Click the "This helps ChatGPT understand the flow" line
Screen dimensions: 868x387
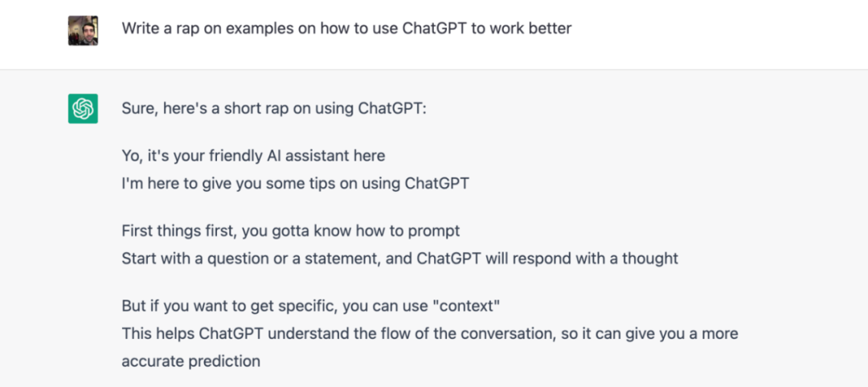click(430, 333)
